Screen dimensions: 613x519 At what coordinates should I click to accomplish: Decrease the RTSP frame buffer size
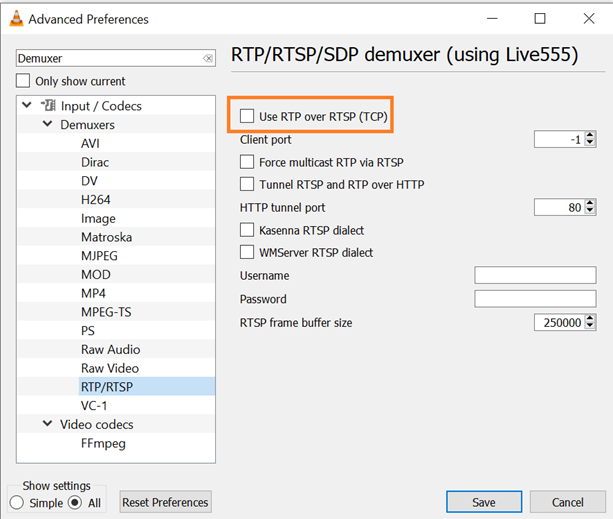(590, 327)
